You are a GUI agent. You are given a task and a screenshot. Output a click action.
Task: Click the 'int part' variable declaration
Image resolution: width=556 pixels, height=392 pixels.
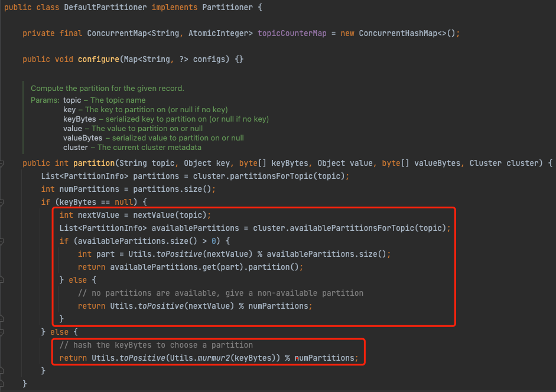[96, 254]
